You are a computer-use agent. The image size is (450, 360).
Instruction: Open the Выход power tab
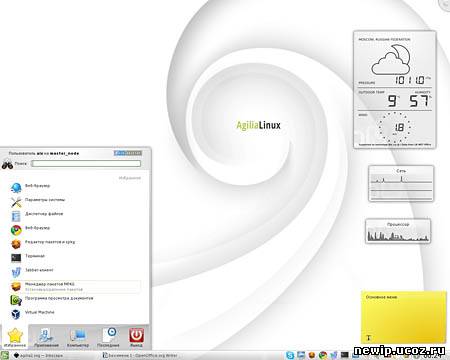tap(136, 337)
